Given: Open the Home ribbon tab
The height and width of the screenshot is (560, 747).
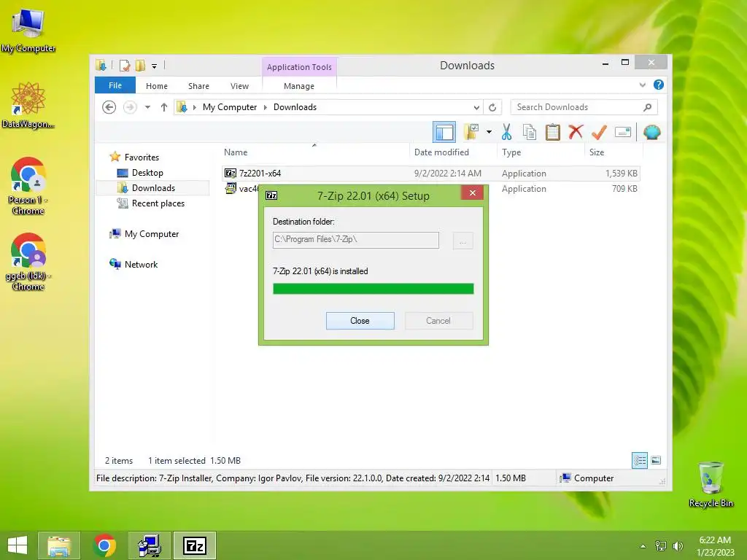Looking at the screenshot, I should click(157, 86).
